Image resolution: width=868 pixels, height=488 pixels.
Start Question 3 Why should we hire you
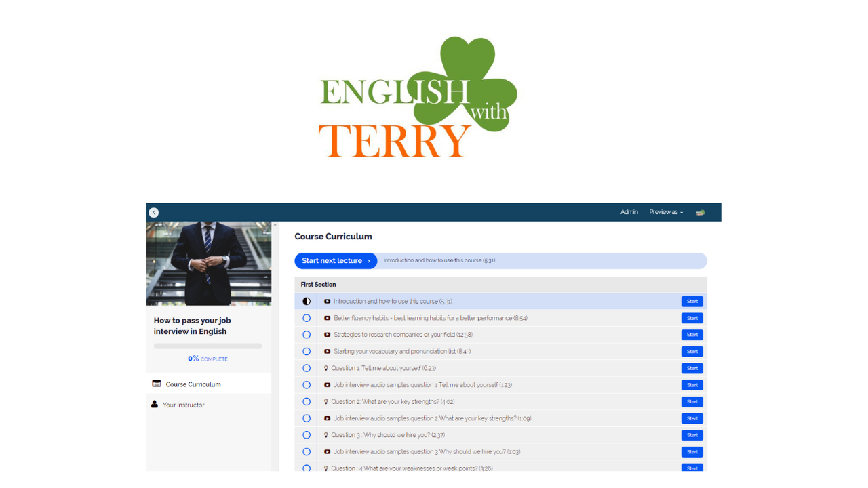pyautogui.click(x=692, y=435)
